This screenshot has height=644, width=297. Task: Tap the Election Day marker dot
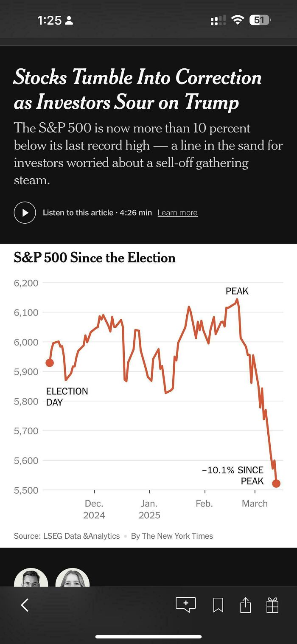[50, 363]
